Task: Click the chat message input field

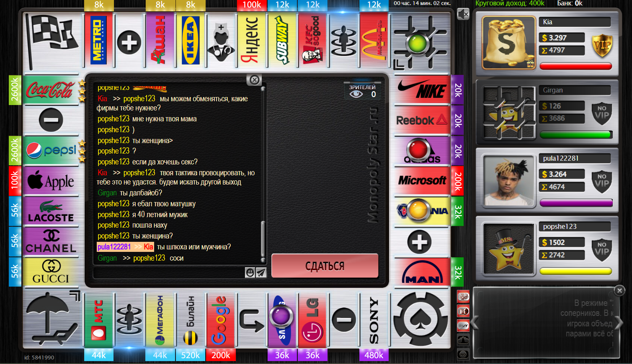Action: pos(169,273)
